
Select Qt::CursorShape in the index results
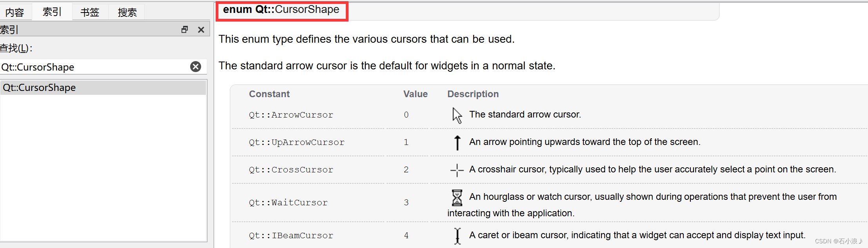[39, 87]
